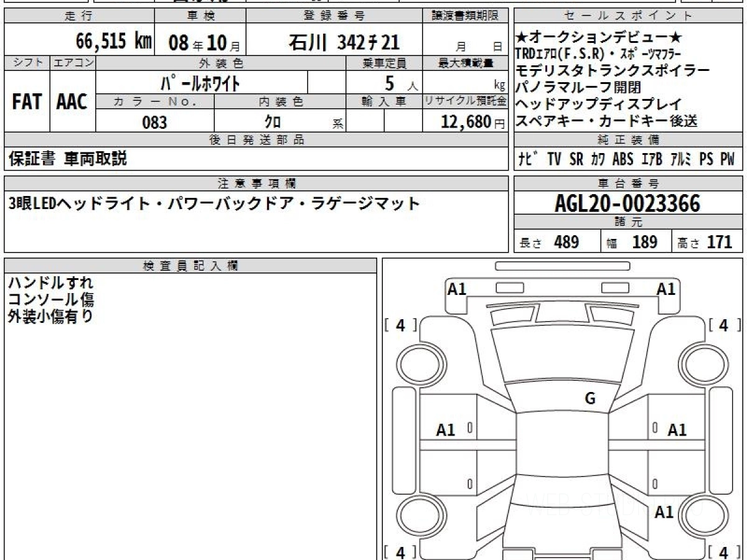Image resolution: width=747 pixels, height=560 pixels.
Task: Select the FAT shift value
Action: pyautogui.click(x=26, y=101)
